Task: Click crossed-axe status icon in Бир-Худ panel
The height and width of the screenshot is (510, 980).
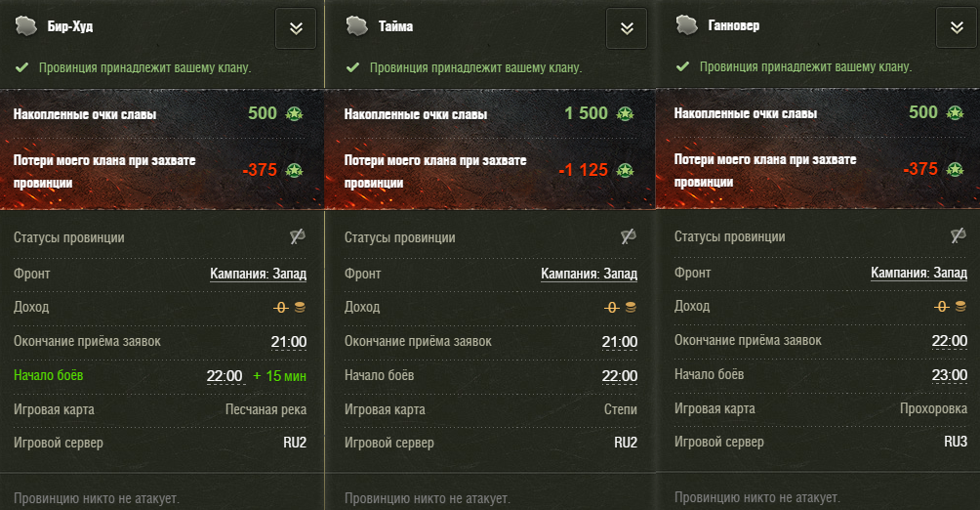Action: click(x=298, y=236)
